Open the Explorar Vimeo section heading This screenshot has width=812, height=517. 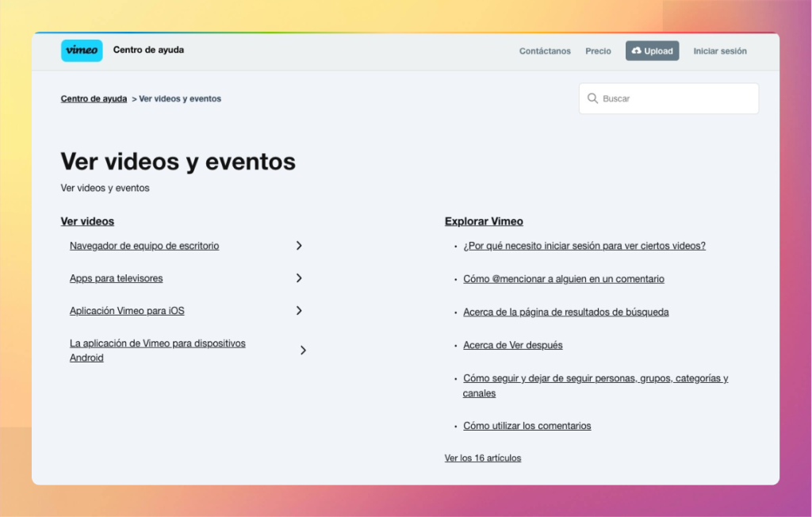484,221
